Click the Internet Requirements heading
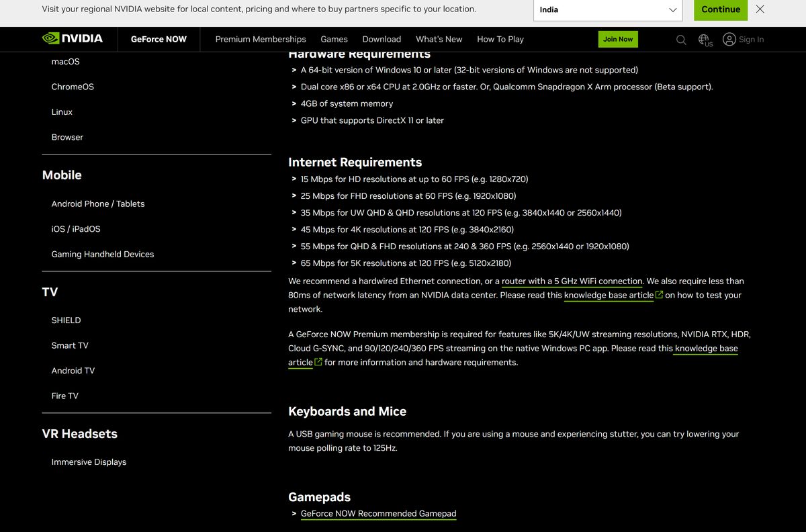This screenshot has width=806, height=532. [355, 162]
